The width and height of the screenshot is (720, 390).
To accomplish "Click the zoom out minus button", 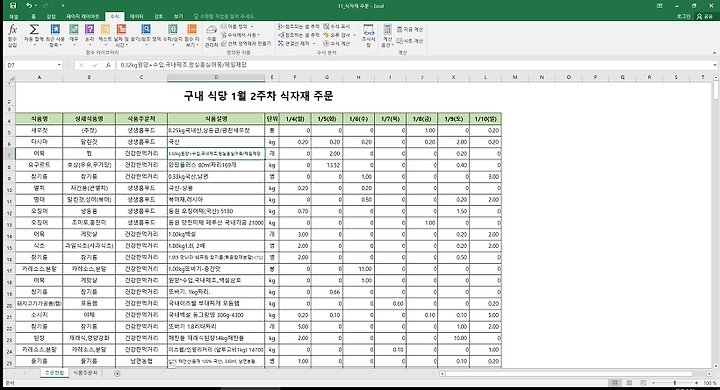I will click(x=653, y=383).
